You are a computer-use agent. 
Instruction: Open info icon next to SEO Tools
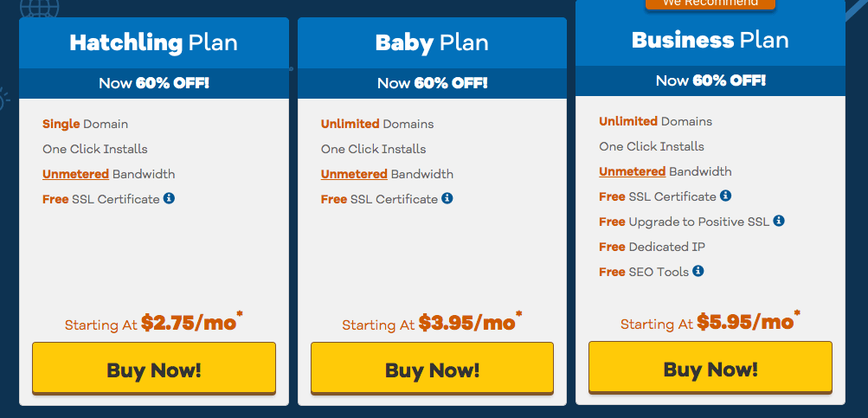698,271
